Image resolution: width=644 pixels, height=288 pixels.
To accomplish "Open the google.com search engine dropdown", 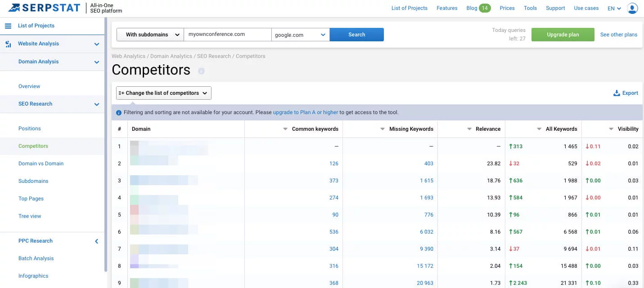I will pyautogui.click(x=300, y=35).
